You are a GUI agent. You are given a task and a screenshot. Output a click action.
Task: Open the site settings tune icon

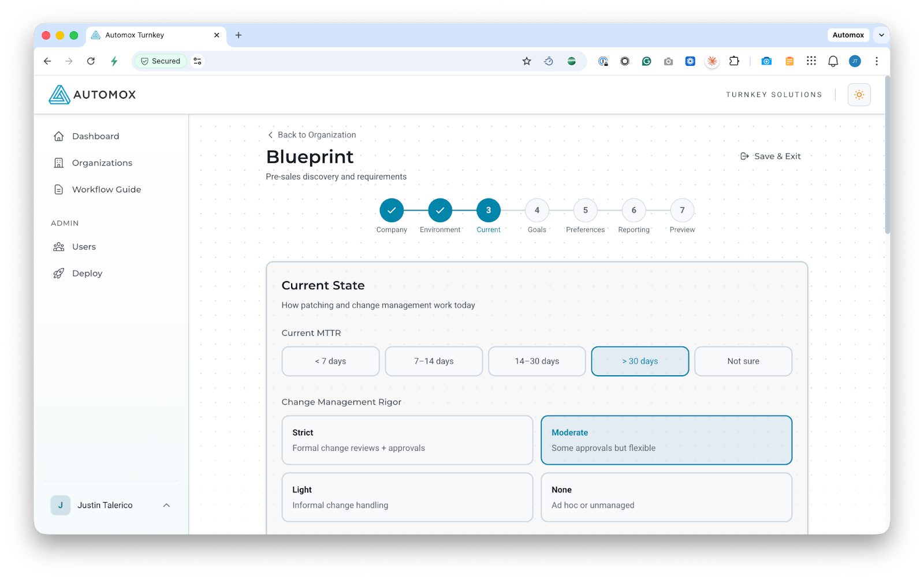[x=198, y=61]
